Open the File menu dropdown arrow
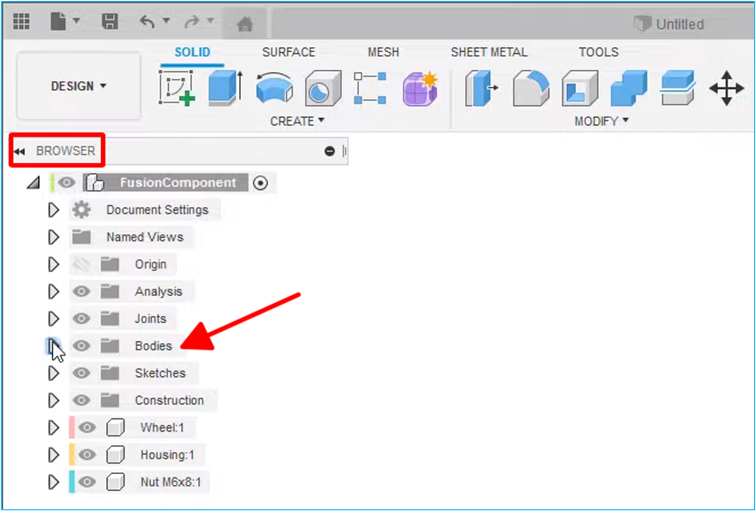756x511 pixels. tap(76, 21)
